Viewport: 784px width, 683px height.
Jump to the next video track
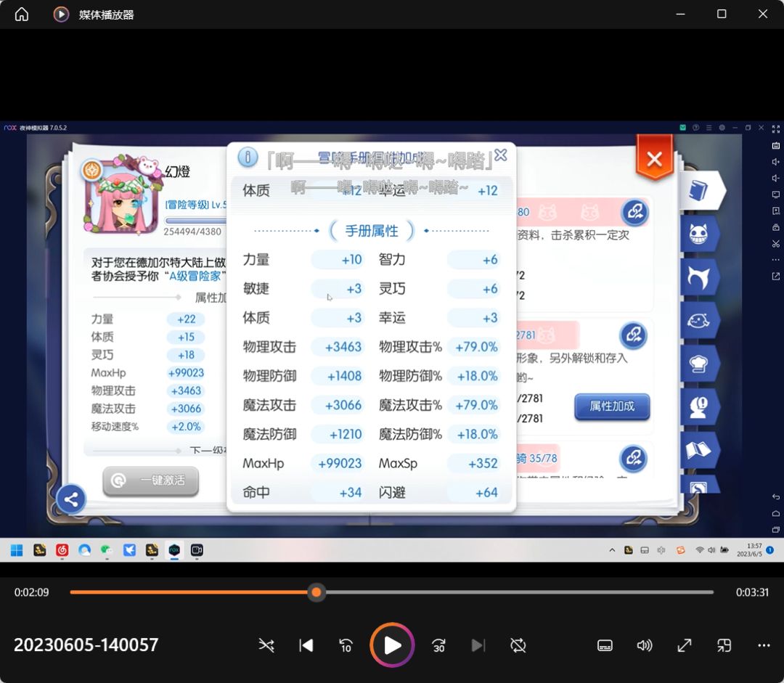click(x=478, y=645)
